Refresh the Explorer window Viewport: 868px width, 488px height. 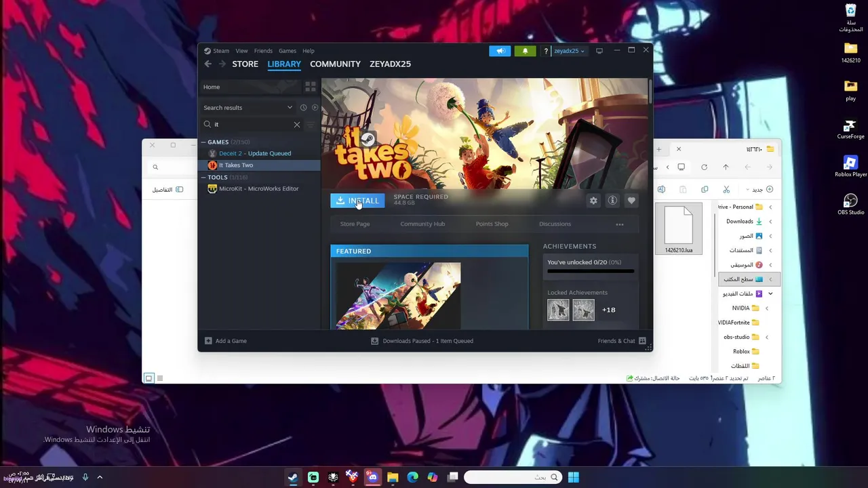pos(704,167)
